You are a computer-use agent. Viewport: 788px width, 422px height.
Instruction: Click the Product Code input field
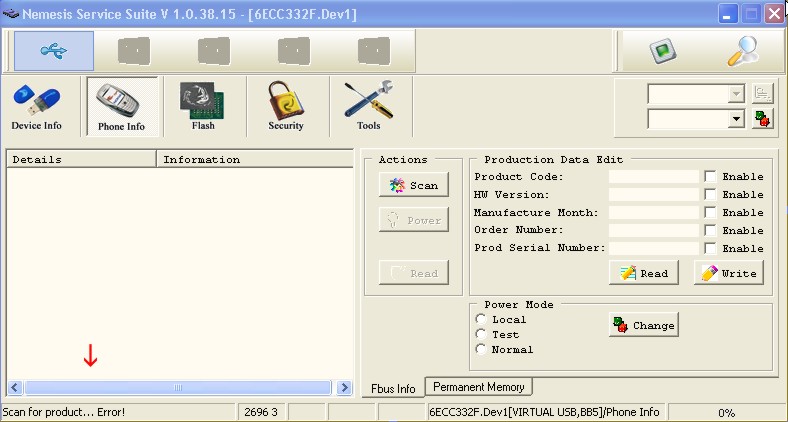point(654,176)
